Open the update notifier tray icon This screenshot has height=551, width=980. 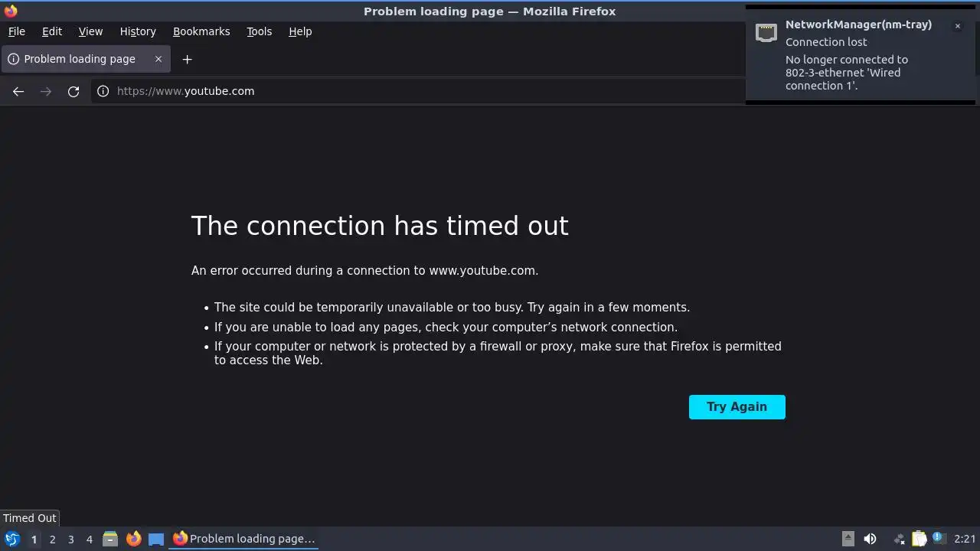tap(939, 539)
